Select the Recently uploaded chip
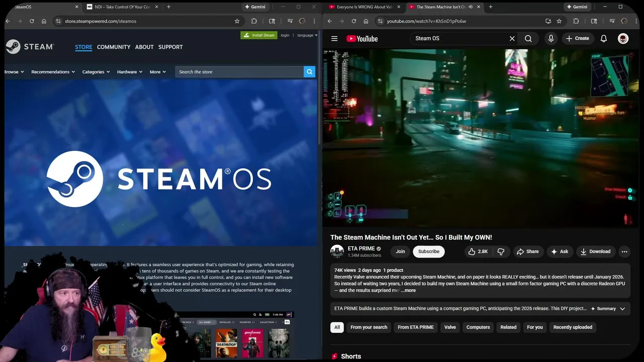Screen dimensions: 644x362 coord(573,327)
